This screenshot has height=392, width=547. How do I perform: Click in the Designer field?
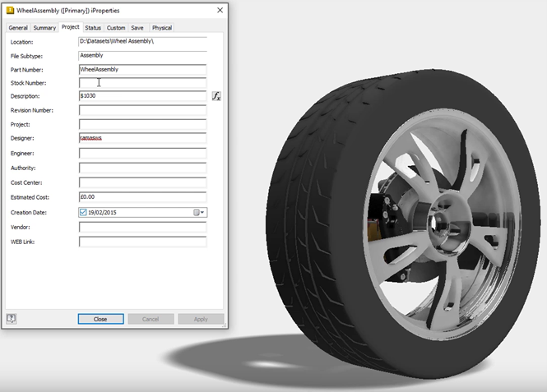[x=142, y=138]
